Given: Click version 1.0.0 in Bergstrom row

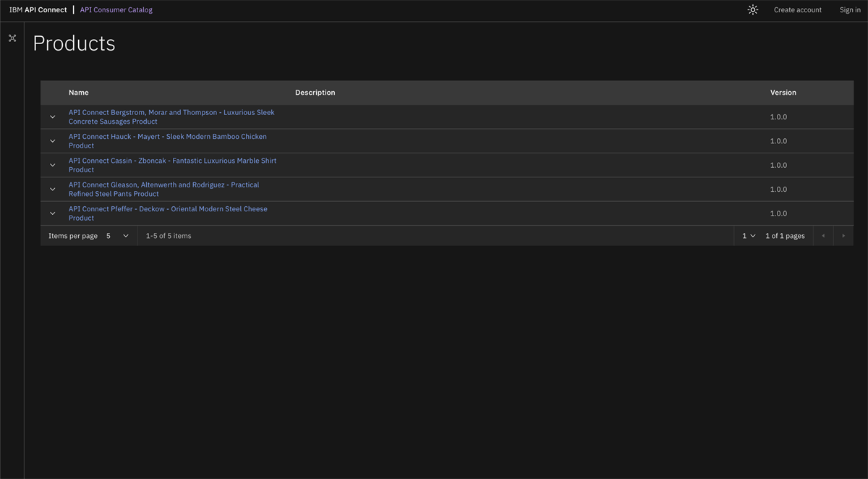Looking at the screenshot, I should pyautogui.click(x=778, y=117).
